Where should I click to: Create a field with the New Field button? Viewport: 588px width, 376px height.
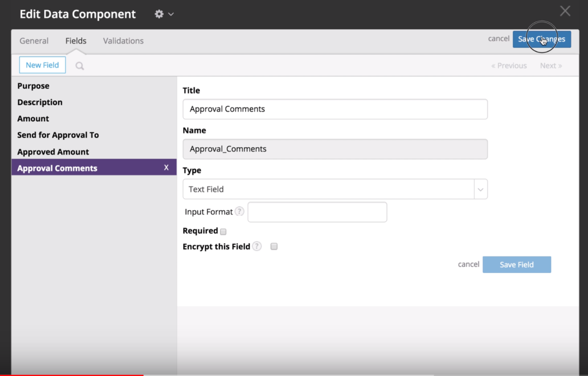[x=42, y=65]
